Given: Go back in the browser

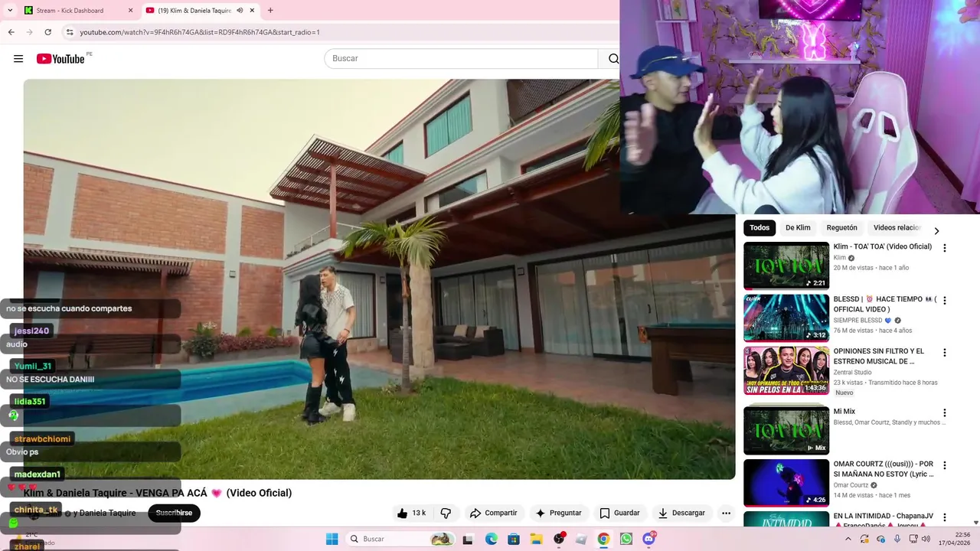Looking at the screenshot, I should pyautogui.click(x=11, y=32).
